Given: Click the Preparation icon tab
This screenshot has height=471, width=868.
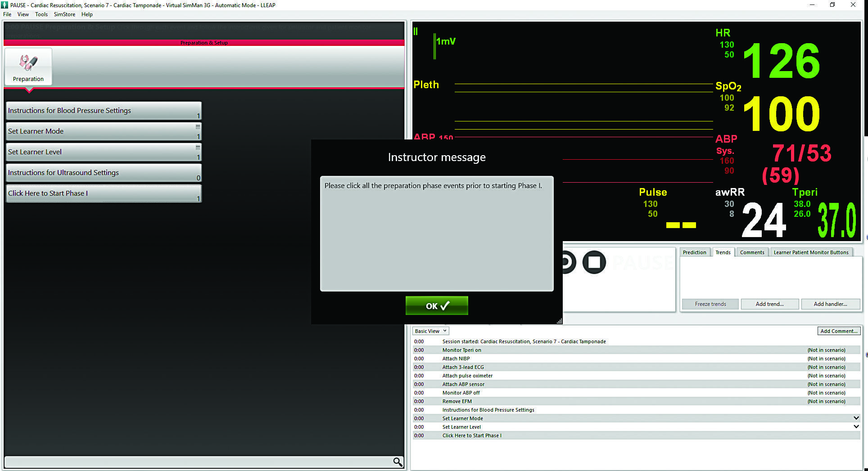Looking at the screenshot, I should click(28, 67).
